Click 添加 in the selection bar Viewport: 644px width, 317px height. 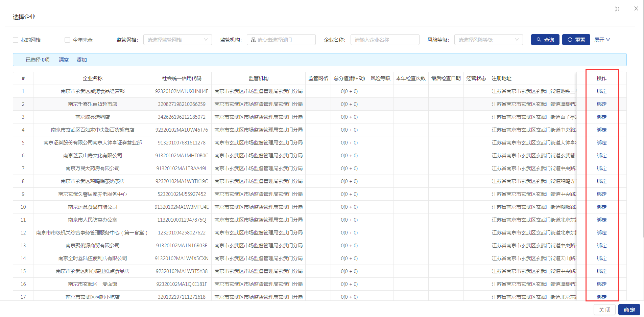click(x=81, y=60)
